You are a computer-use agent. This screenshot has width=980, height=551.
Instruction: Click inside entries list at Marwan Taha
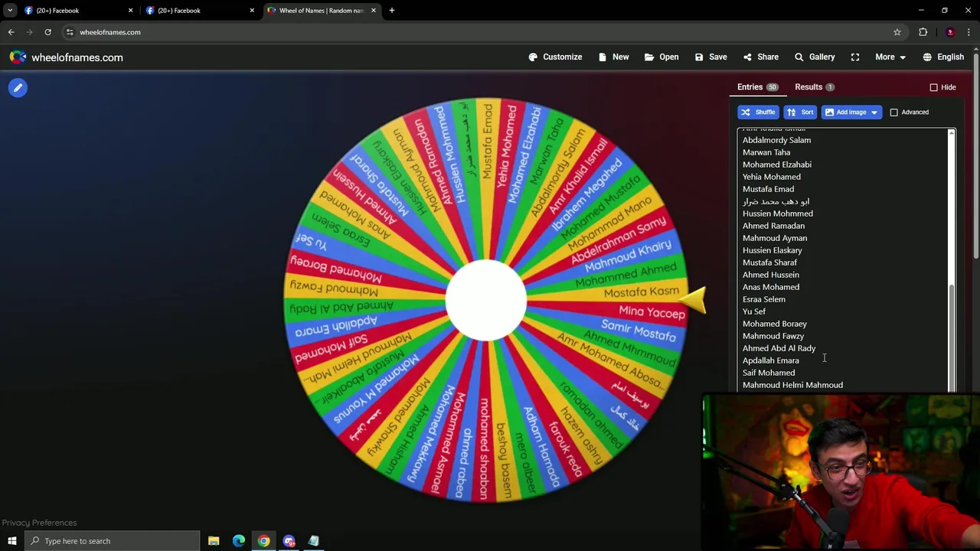click(x=766, y=152)
